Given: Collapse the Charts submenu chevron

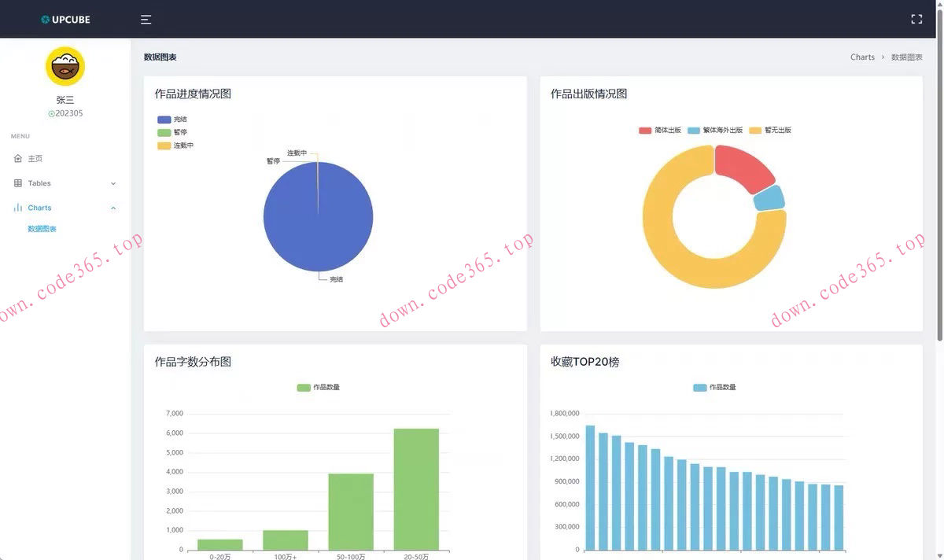Looking at the screenshot, I should (113, 208).
